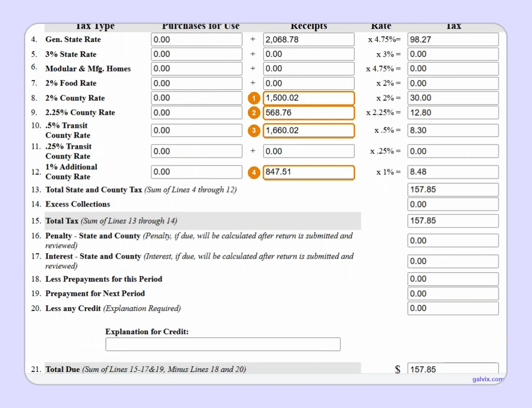Screen dimensions: 532x408
Task: Click 2% Food Rate Purchases field
Action: tap(196, 83)
